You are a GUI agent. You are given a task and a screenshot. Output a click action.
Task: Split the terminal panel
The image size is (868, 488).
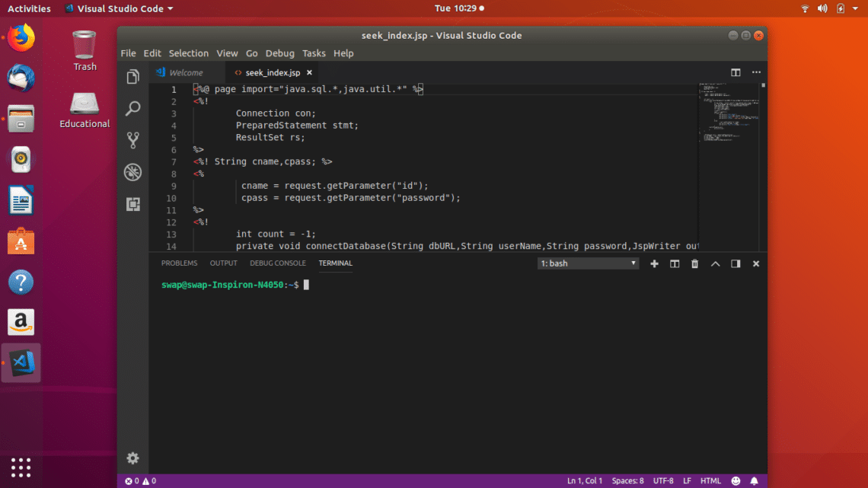tap(675, 264)
